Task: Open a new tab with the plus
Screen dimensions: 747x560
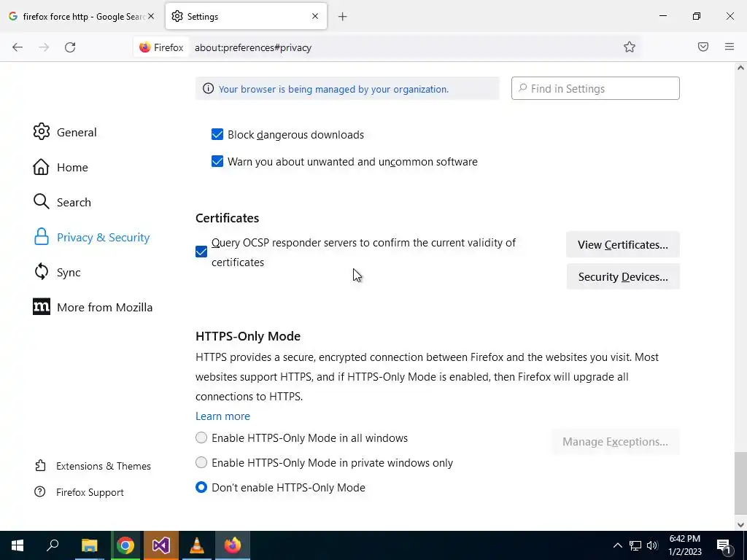Action: pos(342,17)
